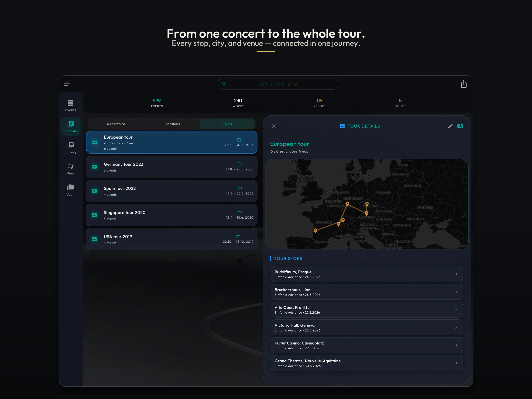Click the "Rudolfinum, Prague" stop title
The image size is (532, 399).
293,272
